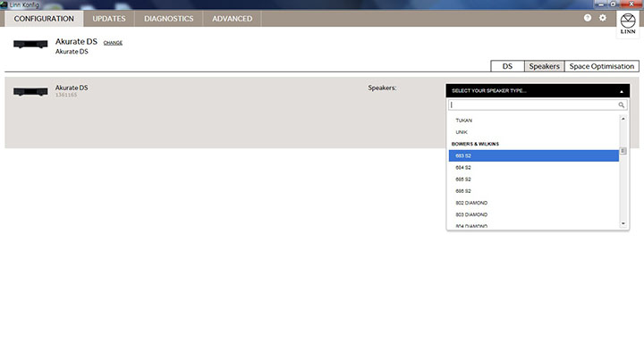
Task: Select TUKAN from the speaker list
Action: tap(533, 121)
